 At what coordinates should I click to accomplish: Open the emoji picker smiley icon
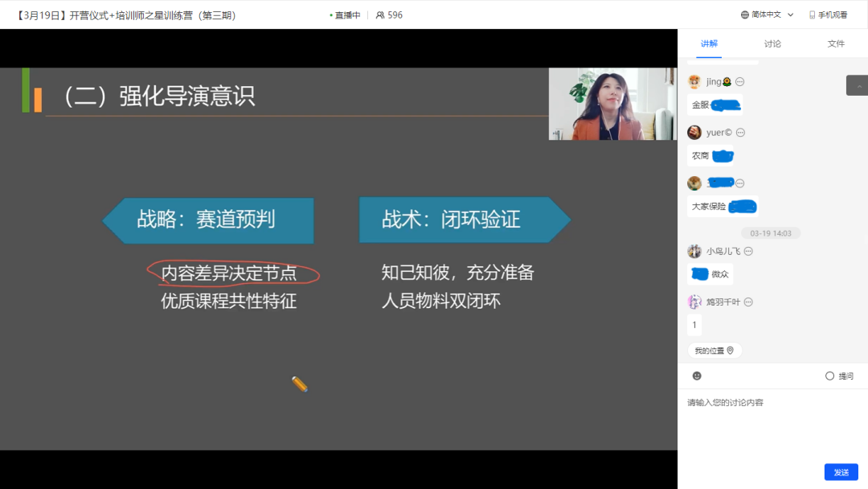(697, 376)
